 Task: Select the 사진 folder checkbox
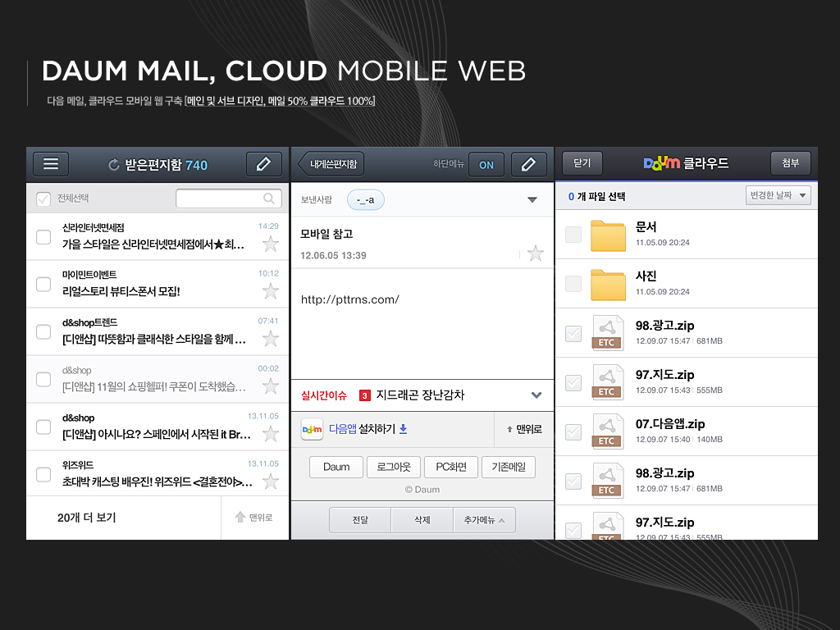point(573,283)
